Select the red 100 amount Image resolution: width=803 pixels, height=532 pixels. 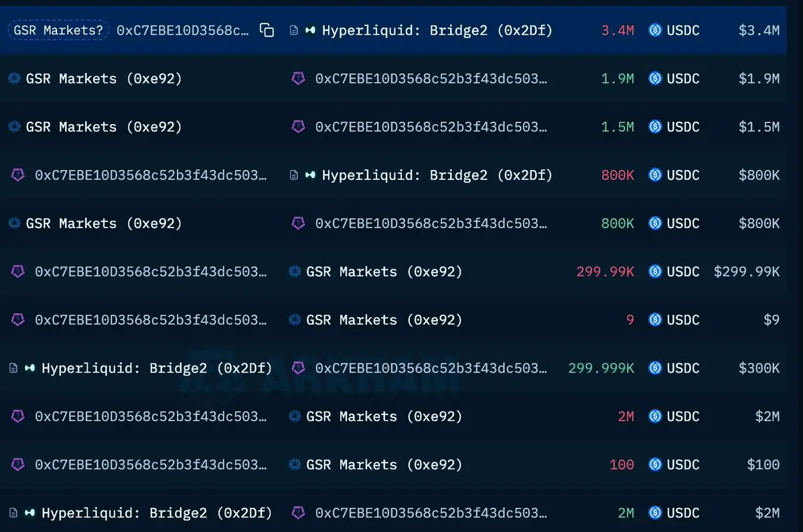[x=622, y=464]
